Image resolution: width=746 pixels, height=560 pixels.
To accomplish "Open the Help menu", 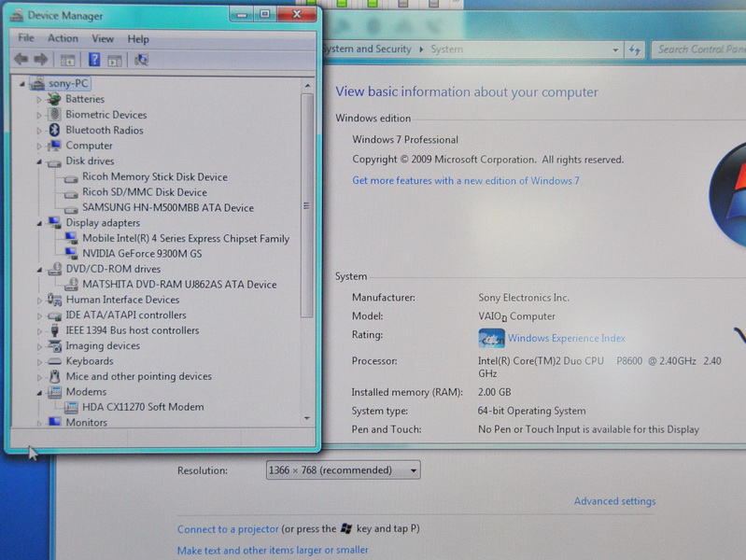I will (138, 39).
